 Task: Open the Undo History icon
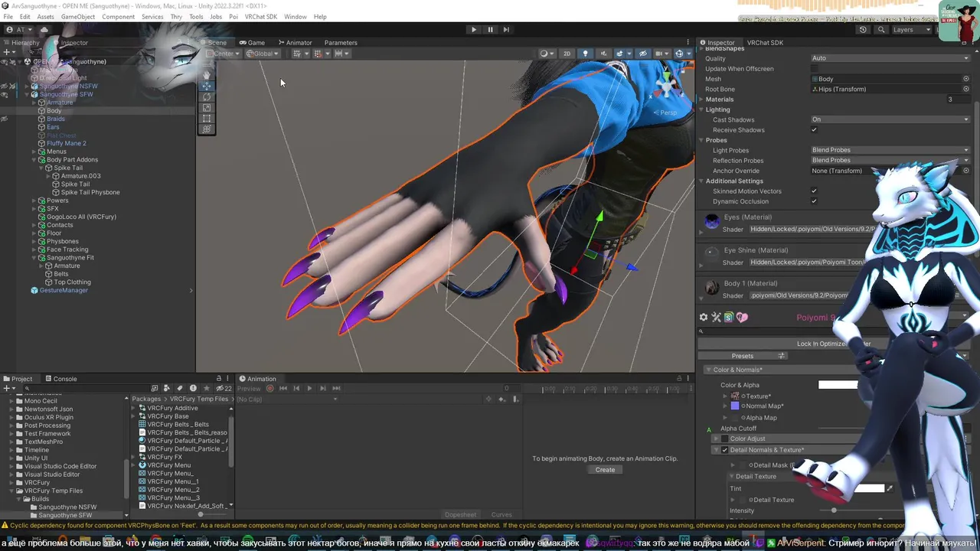(863, 30)
